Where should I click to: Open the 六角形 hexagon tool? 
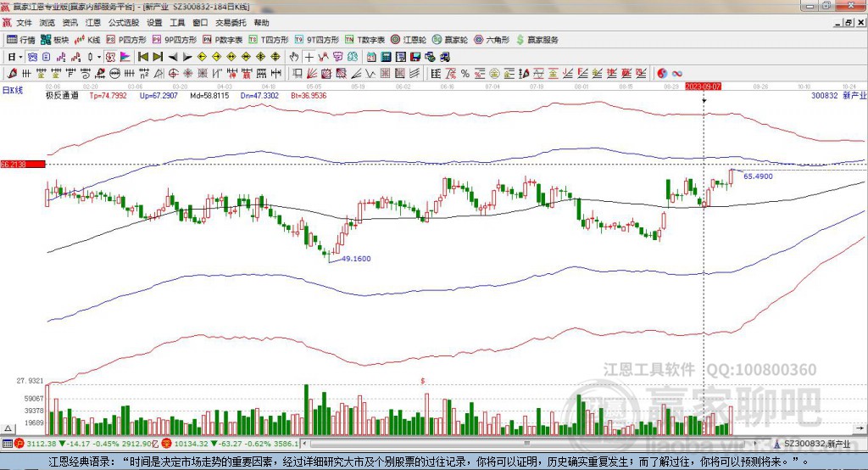492,40
